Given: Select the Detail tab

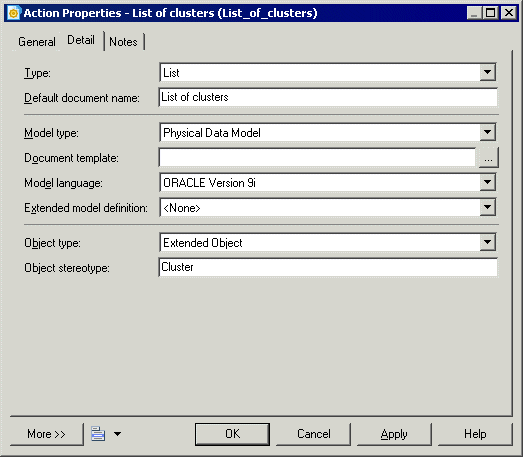Looking at the screenshot, I should 81,40.
